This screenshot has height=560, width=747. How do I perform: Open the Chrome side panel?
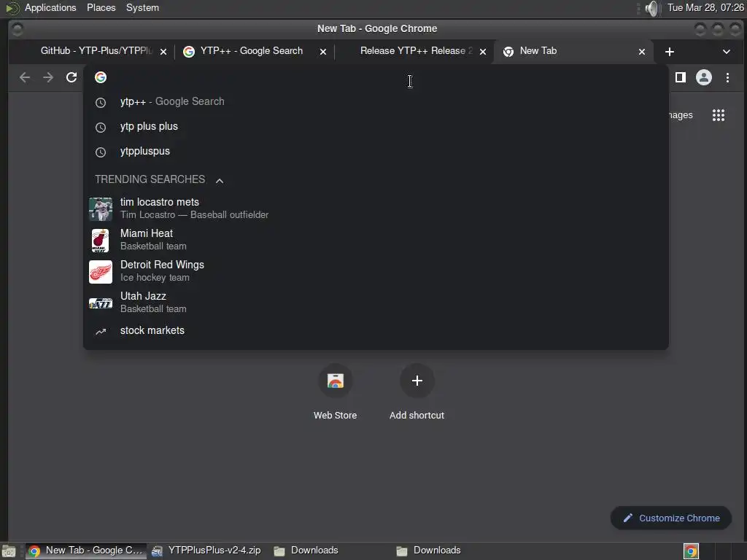(681, 77)
